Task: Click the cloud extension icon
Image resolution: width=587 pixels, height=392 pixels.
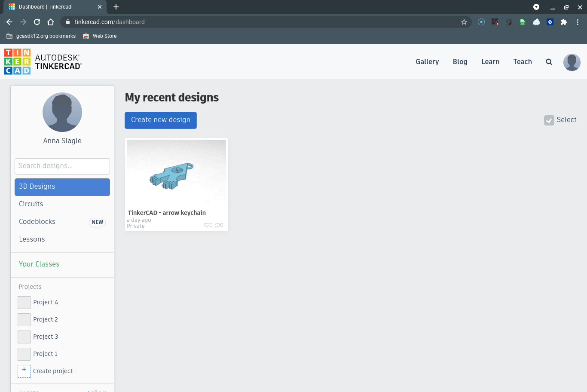Action: click(536, 22)
